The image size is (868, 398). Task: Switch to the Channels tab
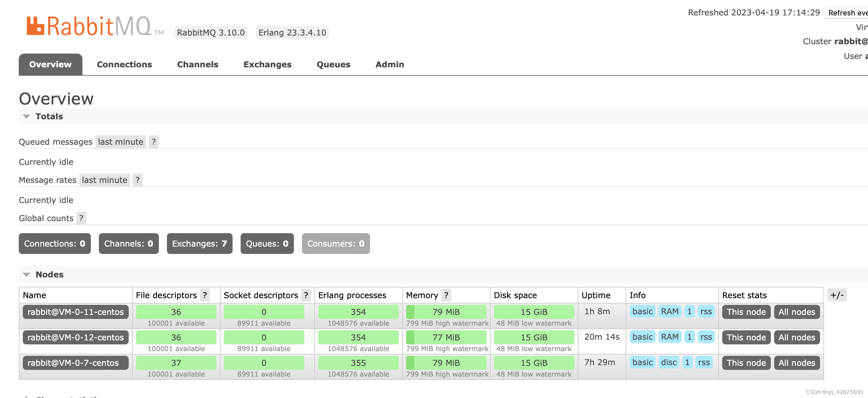198,64
